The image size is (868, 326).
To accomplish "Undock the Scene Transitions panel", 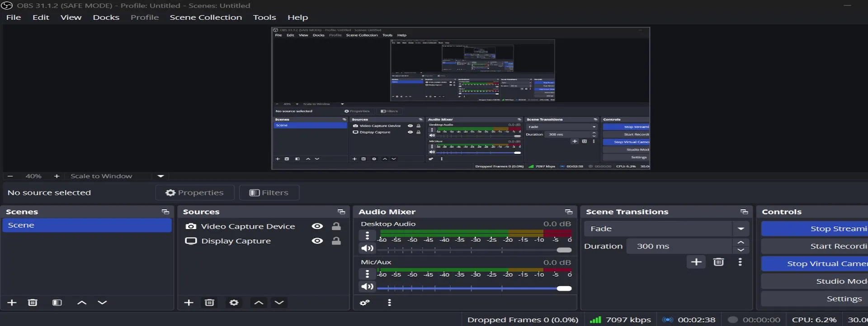I will tap(744, 212).
